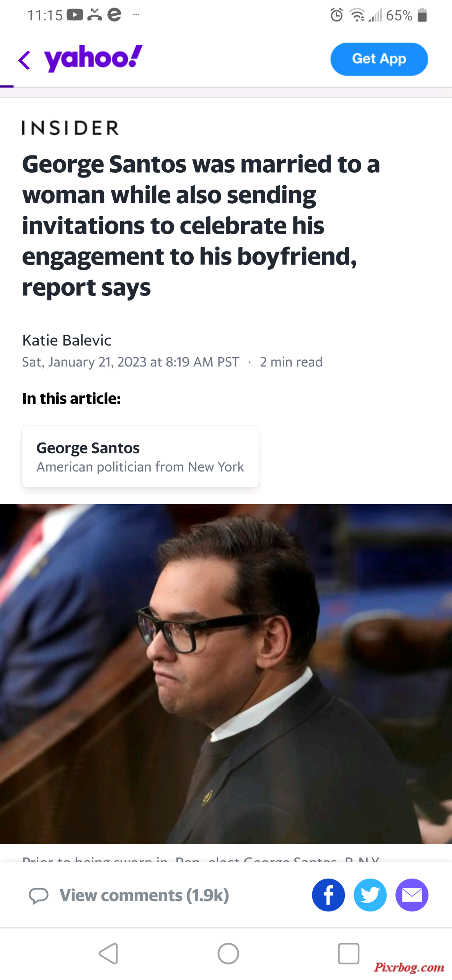Tap Android back navigation button
The height and width of the screenshot is (980, 452).
point(109,953)
